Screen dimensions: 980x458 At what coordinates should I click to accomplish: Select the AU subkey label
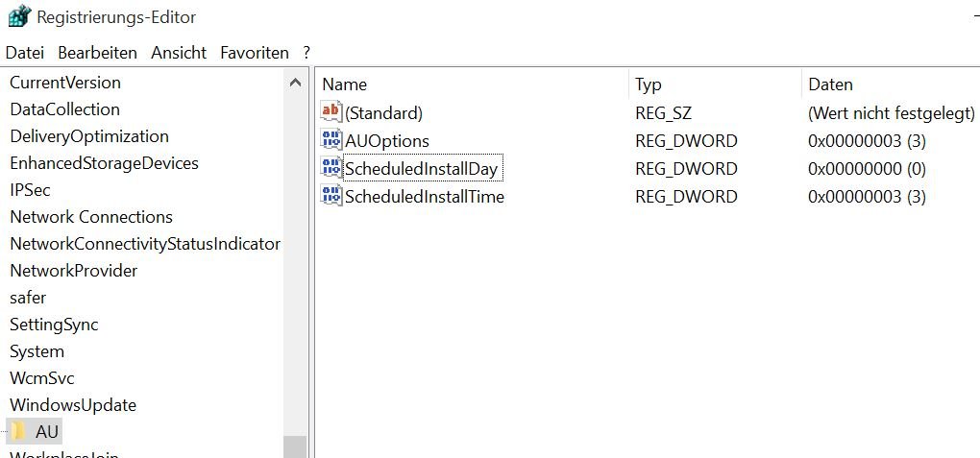pyautogui.click(x=47, y=431)
